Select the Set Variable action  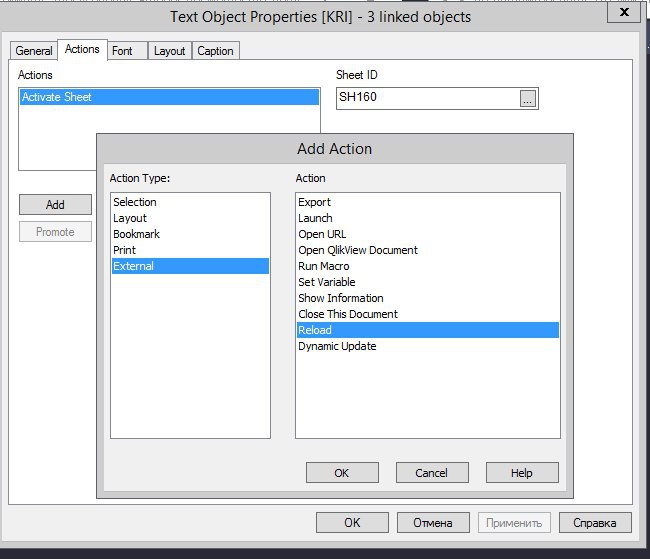coord(428,282)
